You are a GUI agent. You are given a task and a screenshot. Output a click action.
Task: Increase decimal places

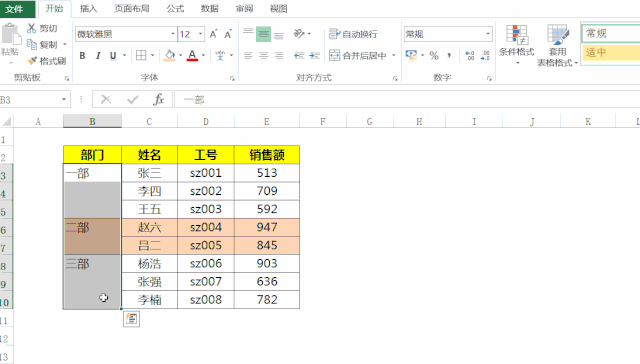point(470,55)
